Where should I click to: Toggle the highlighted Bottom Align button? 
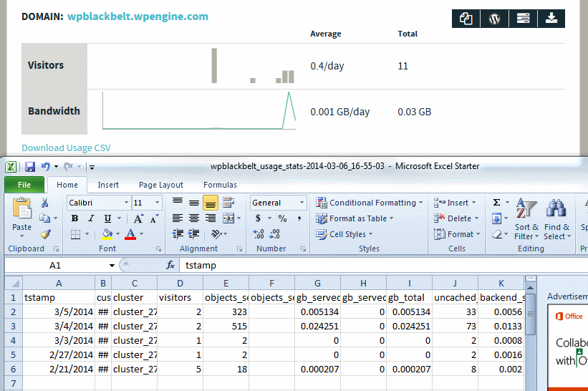pyautogui.click(x=211, y=203)
